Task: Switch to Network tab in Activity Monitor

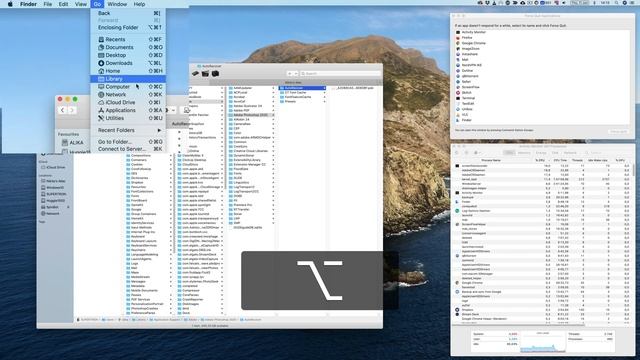Action: point(570,153)
